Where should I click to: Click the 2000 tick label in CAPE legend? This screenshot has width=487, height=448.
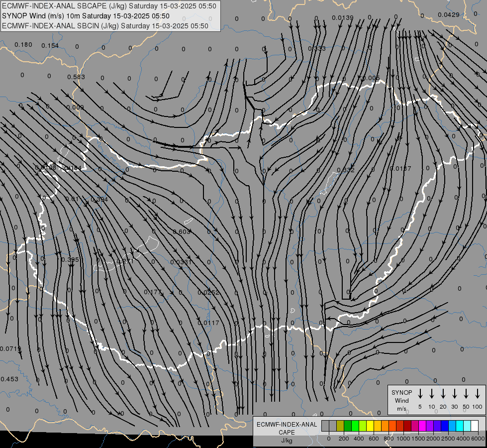[x=433, y=439]
